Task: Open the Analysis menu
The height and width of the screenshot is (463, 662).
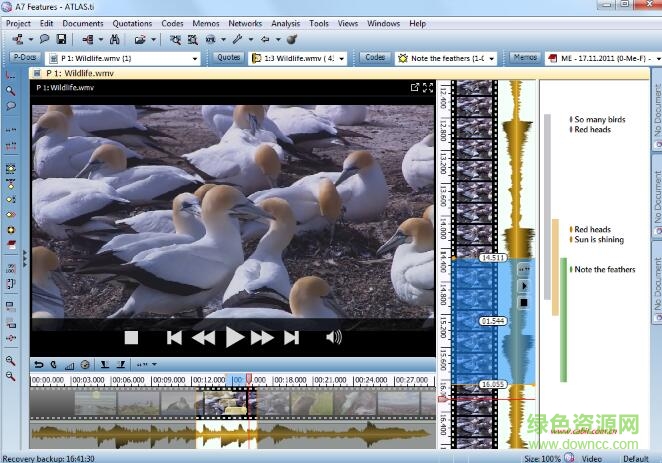Action: pyautogui.click(x=285, y=23)
